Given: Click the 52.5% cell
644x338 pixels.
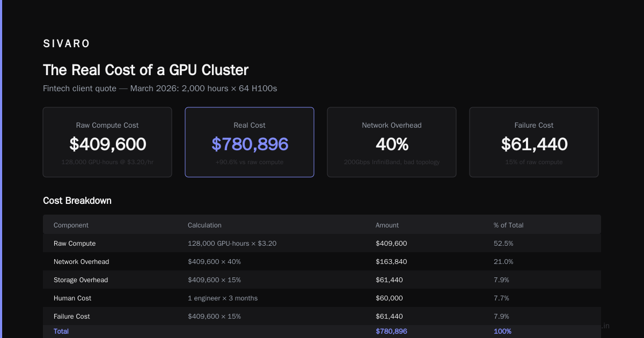Looking at the screenshot, I should (x=503, y=244).
